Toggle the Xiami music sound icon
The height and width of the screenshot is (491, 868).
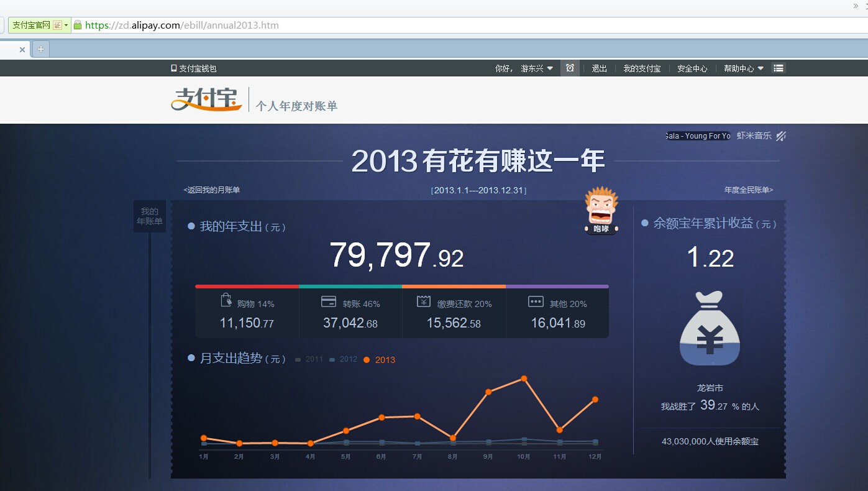pos(781,136)
